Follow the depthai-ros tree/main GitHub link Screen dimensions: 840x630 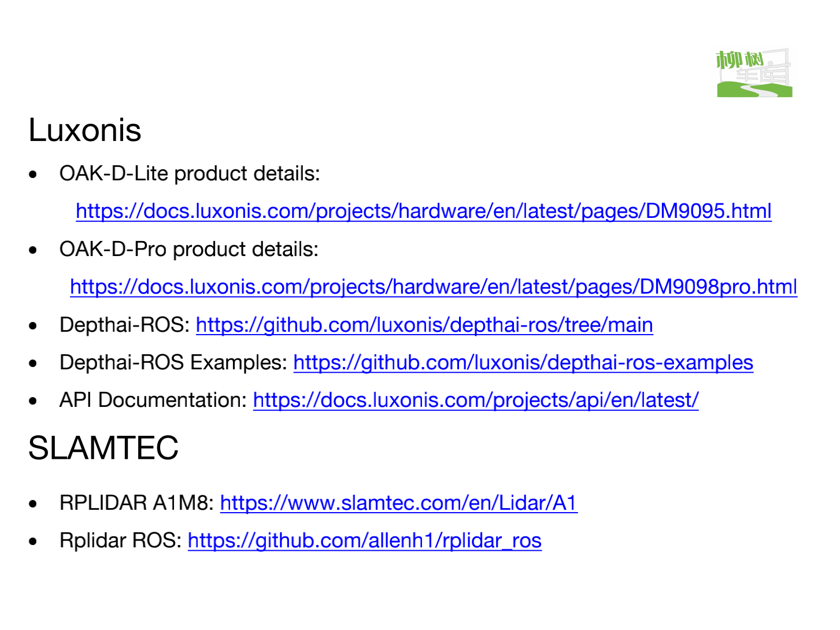(x=424, y=325)
